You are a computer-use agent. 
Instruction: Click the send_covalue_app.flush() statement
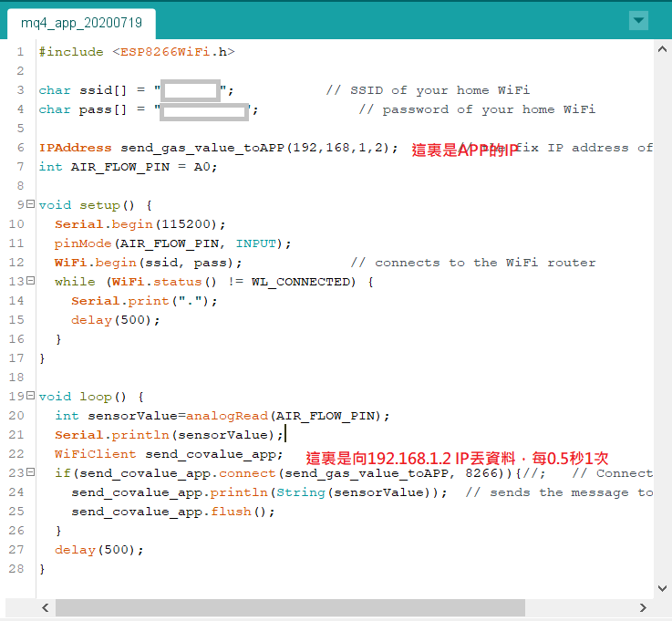click(x=172, y=512)
